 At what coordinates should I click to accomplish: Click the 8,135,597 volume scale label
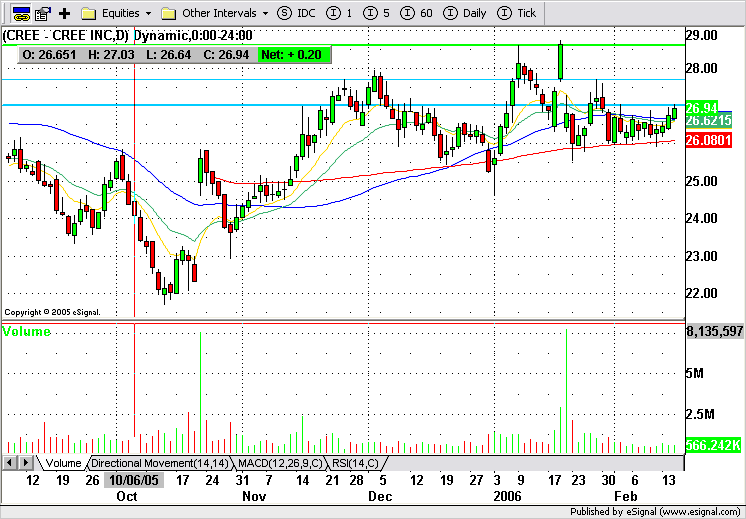[x=715, y=331]
